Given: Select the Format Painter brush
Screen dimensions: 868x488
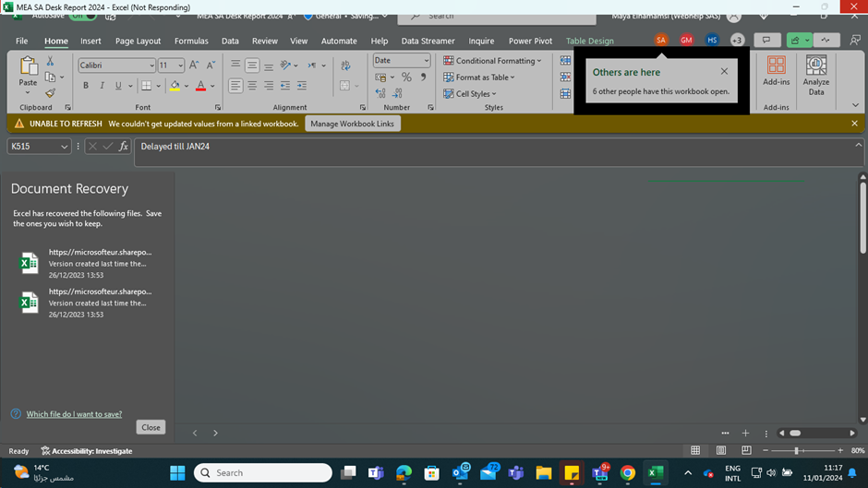Looking at the screenshot, I should click(51, 93).
